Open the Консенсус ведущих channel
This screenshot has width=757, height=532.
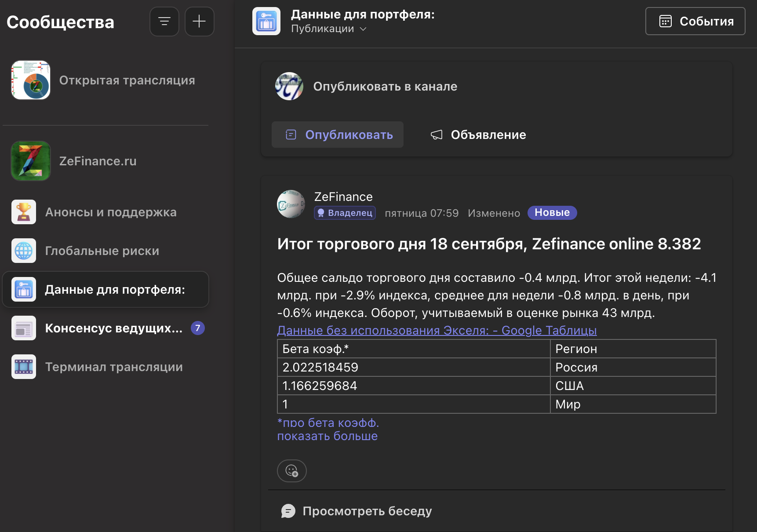tap(106, 328)
